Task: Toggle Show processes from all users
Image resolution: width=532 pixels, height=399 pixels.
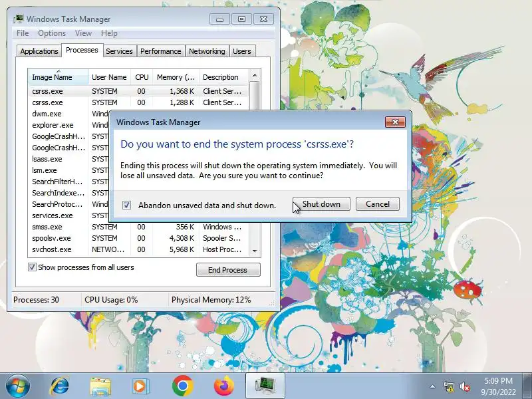Action: [32, 267]
